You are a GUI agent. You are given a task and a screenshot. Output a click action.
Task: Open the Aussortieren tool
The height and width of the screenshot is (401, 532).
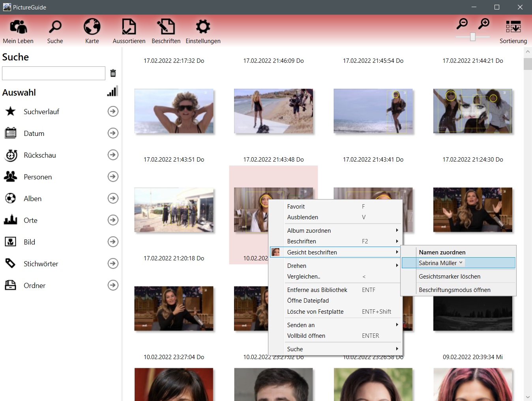click(129, 31)
